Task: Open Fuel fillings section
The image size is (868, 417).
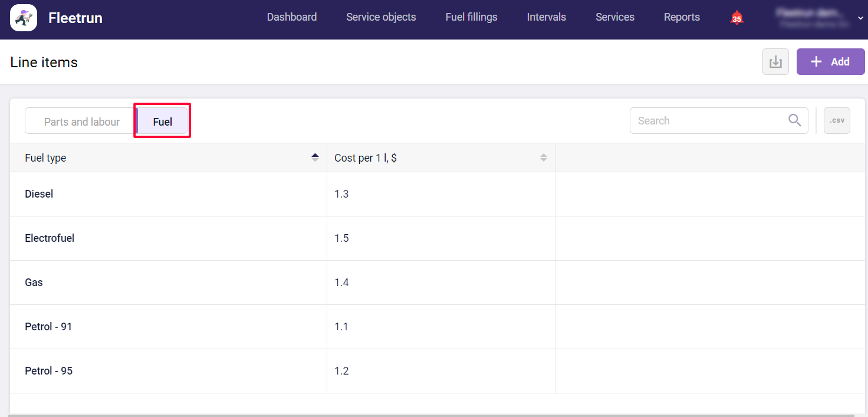Action: (471, 17)
